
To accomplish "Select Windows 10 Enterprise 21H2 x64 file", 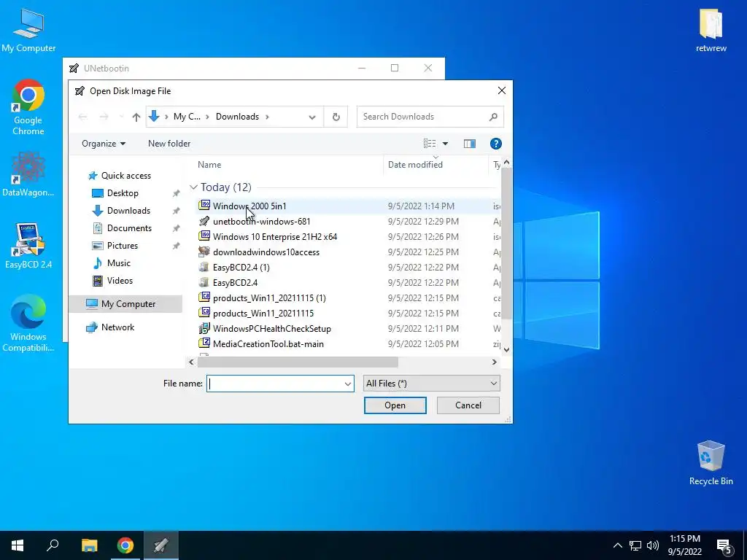I will click(348, 237).
